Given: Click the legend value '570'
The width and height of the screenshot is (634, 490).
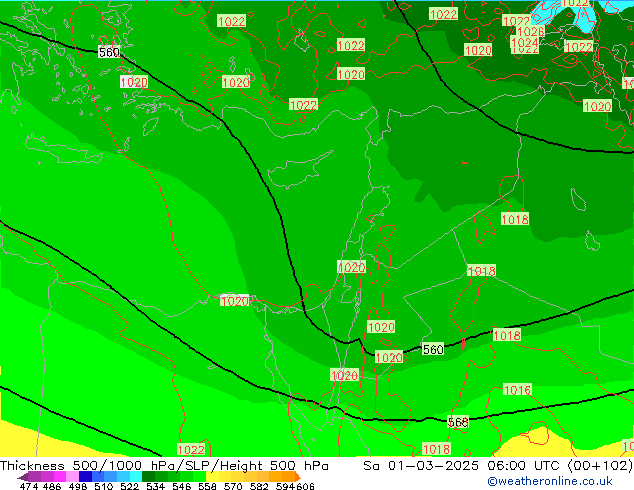Looking at the screenshot, I should pos(233,486).
